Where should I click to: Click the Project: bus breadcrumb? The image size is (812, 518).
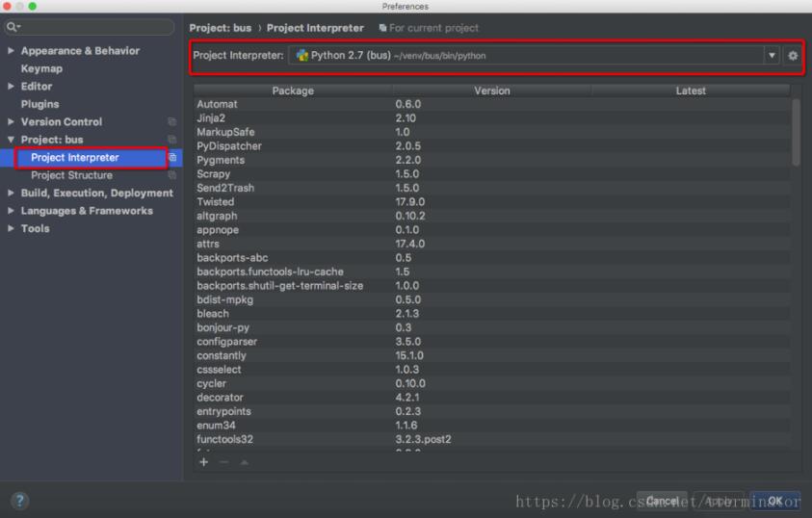[220, 28]
